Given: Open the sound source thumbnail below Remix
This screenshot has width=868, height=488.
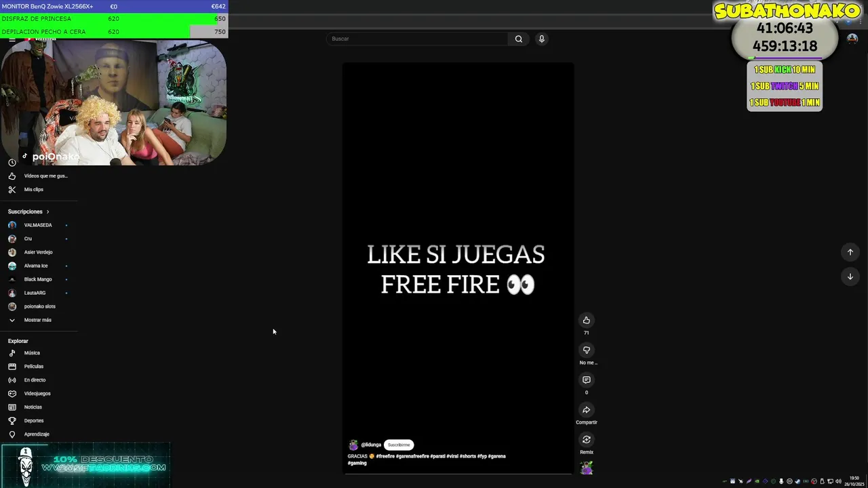Looking at the screenshot, I should coord(587,468).
